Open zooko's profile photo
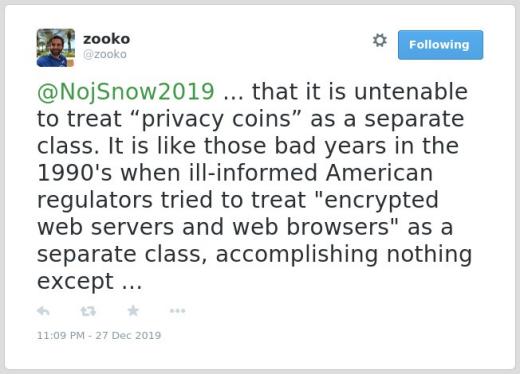 [x=56, y=48]
